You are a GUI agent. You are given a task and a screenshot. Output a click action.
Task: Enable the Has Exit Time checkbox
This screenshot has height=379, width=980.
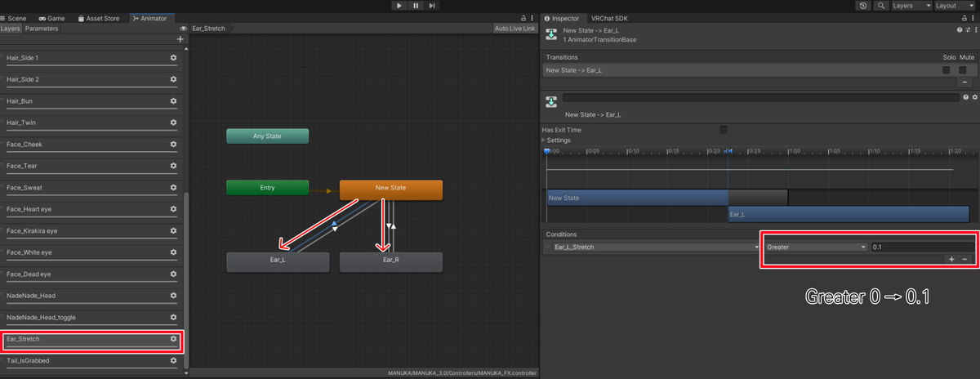[x=724, y=130]
